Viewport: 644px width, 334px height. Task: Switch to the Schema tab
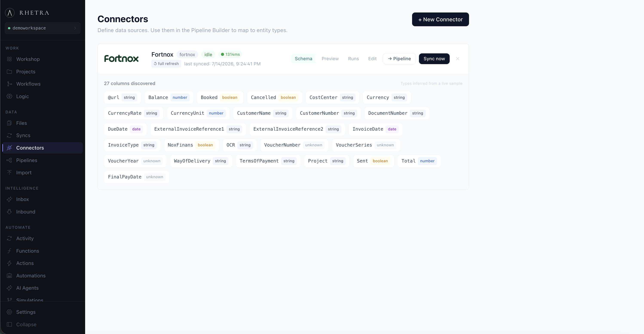(304, 59)
